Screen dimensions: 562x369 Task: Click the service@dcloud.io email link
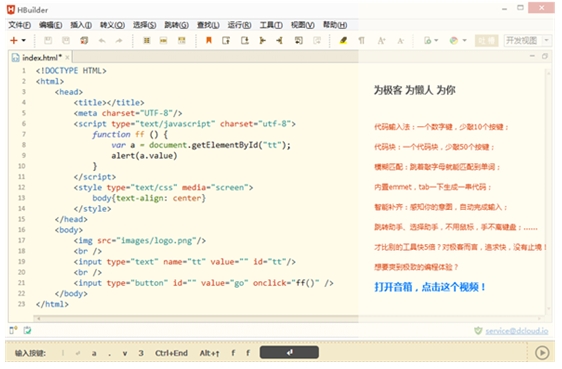[x=516, y=331]
